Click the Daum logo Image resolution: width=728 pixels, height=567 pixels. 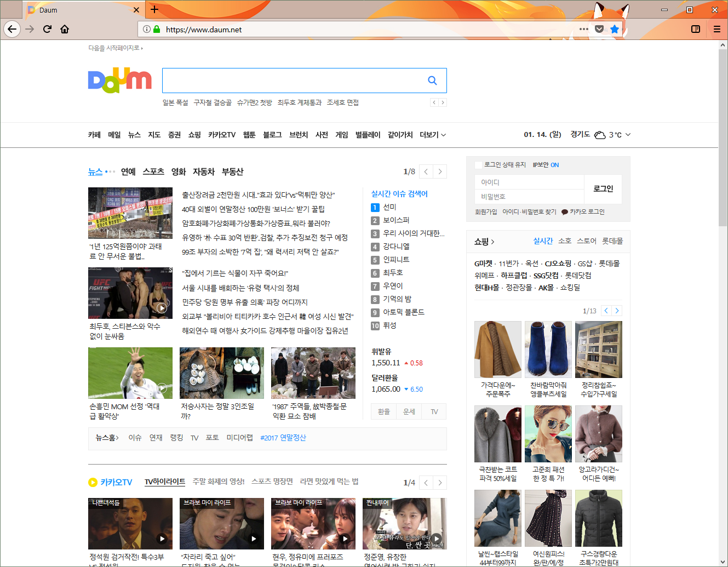[120, 80]
